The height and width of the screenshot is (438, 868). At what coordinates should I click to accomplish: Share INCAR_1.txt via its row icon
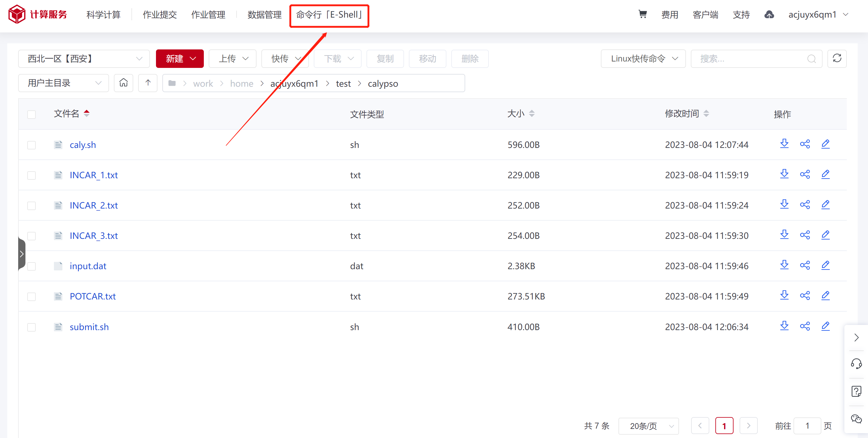(805, 174)
